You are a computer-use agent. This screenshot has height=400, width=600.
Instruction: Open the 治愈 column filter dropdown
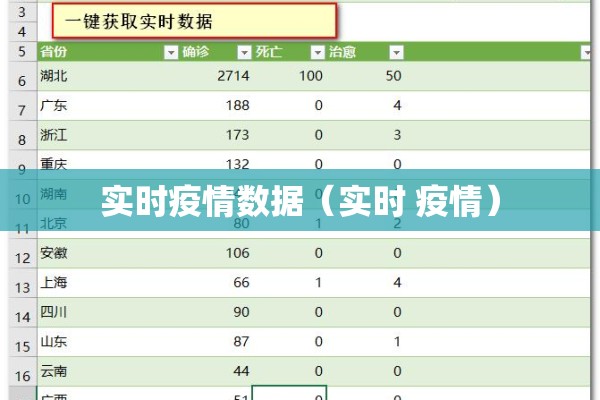[x=396, y=52]
